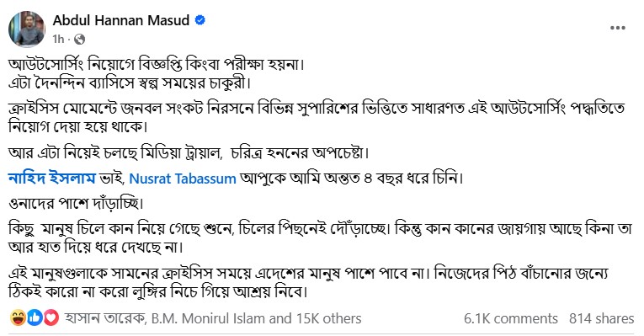Click the line ওনাদের পাশে দাঁড়াচ্ছি
644x336 pixels.
coord(76,203)
